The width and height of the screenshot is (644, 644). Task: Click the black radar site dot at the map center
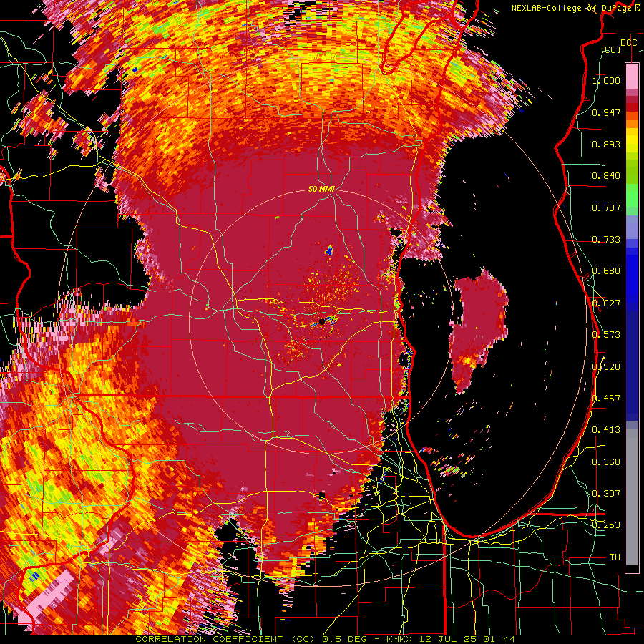click(321, 322)
